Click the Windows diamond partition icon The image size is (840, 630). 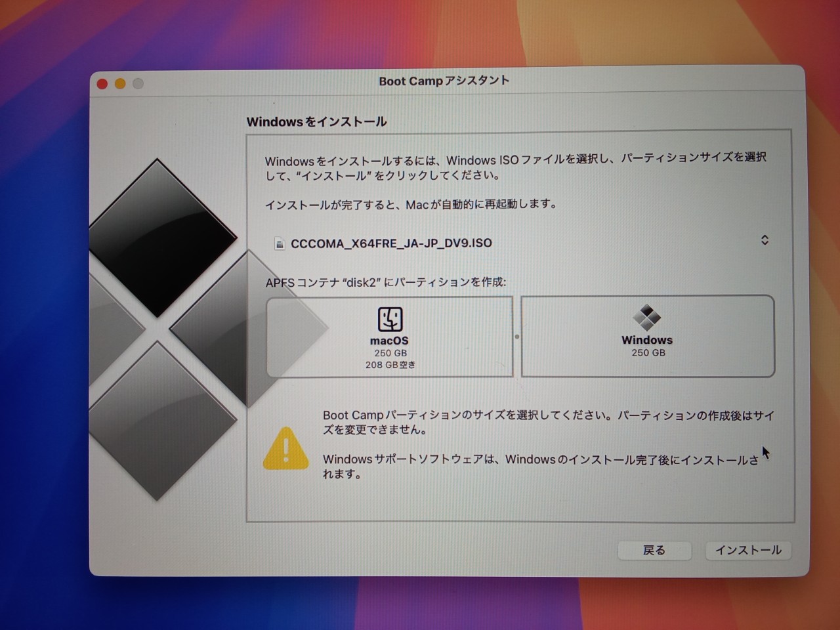647,318
